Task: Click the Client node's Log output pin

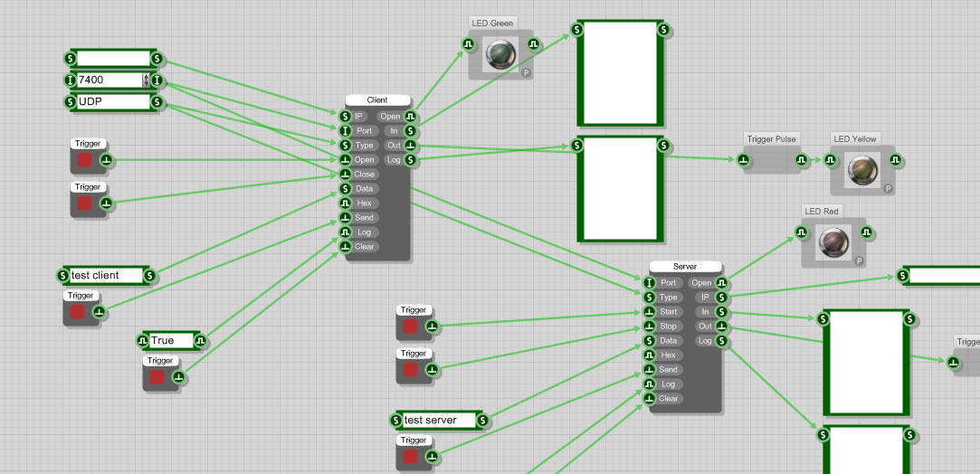Action: click(410, 160)
